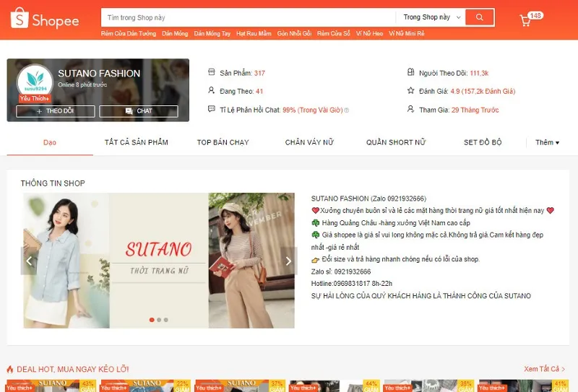Click the Shopee logo
The height and width of the screenshot is (392, 578).
pos(45,18)
